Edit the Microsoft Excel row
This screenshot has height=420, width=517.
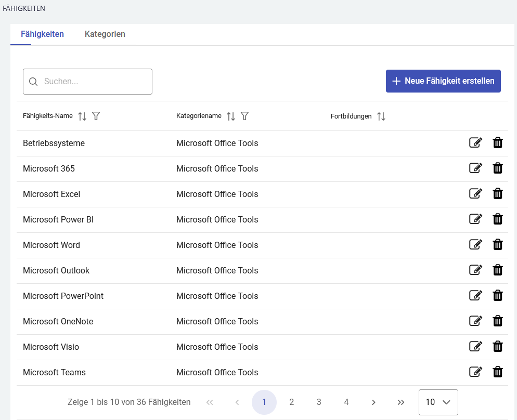[475, 194]
